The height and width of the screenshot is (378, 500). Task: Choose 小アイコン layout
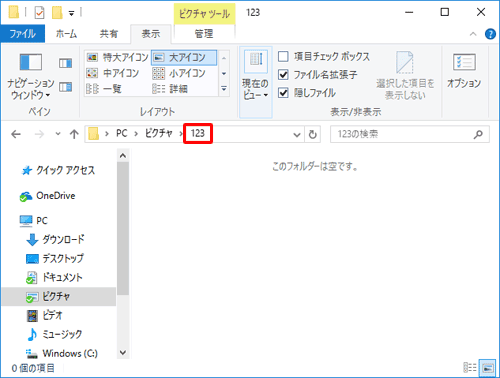click(x=179, y=73)
